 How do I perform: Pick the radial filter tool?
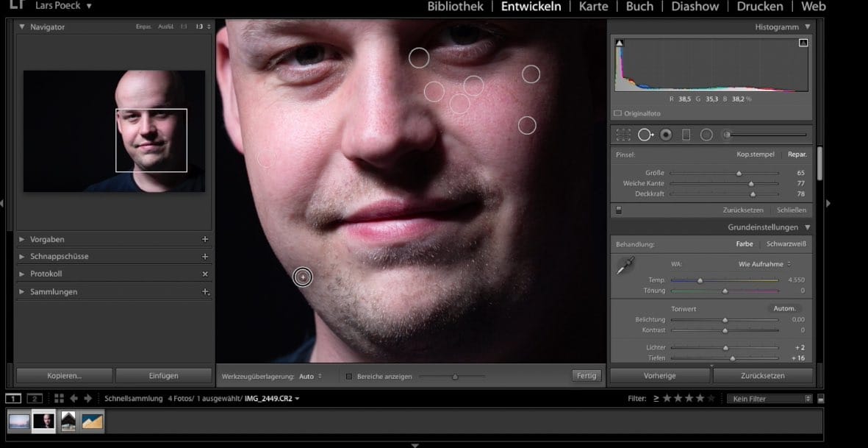click(x=706, y=135)
